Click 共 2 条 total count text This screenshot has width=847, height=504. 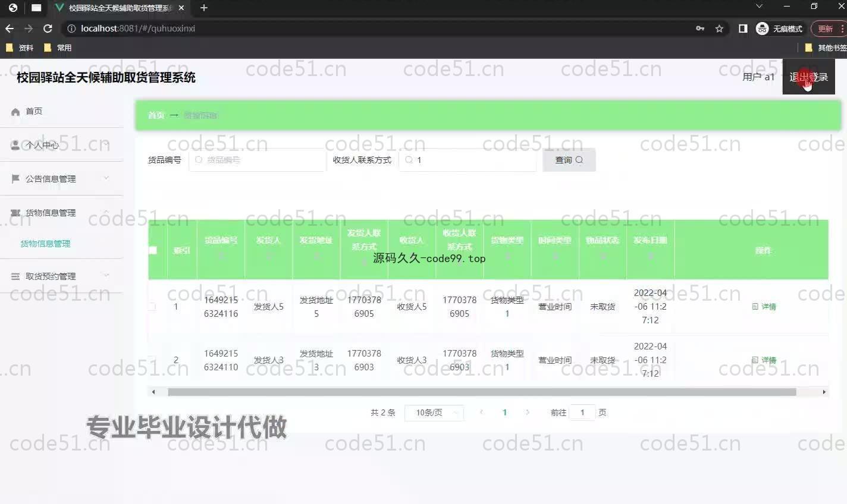point(383,412)
